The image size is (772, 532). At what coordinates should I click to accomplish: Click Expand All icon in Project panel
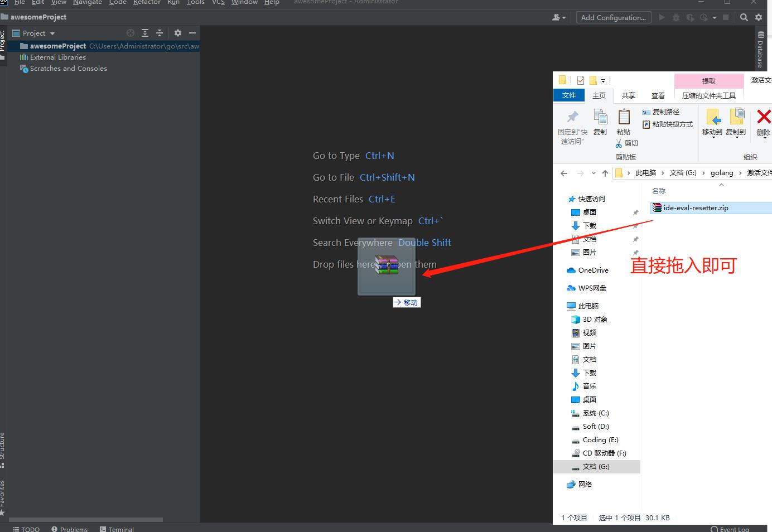click(145, 33)
